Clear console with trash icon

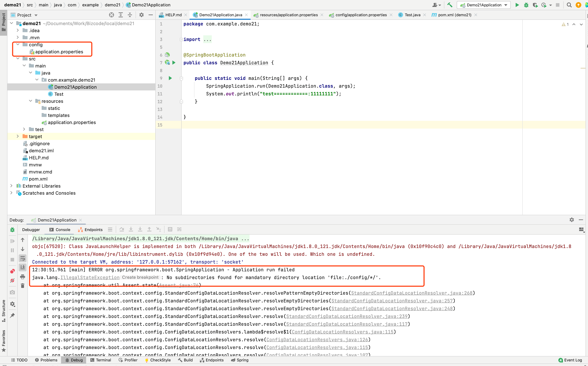coord(22,286)
